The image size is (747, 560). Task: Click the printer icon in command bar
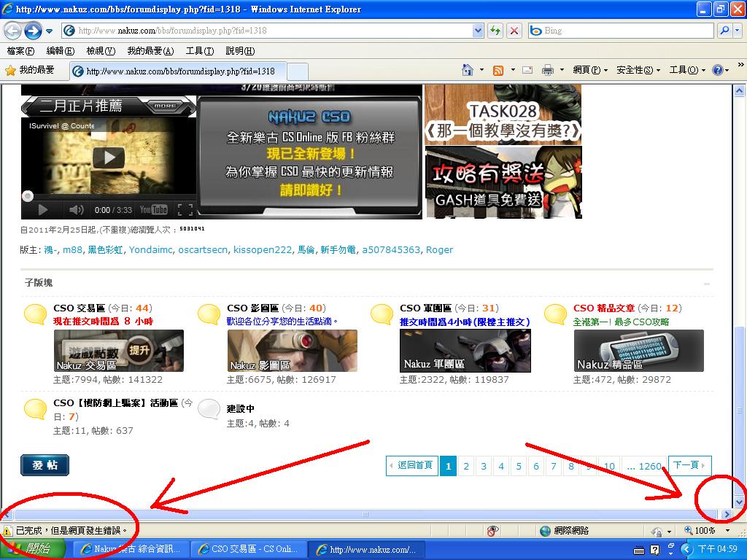click(548, 70)
